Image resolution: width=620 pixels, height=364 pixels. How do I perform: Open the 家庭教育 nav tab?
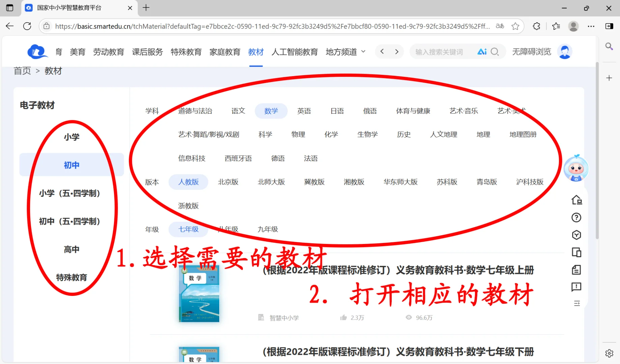click(x=225, y=52)
